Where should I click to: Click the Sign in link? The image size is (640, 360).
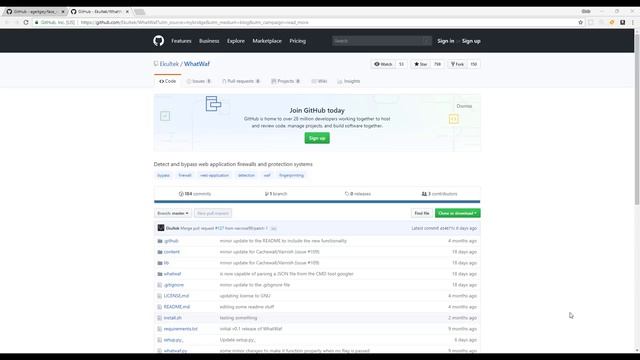[x=446, y=41]
